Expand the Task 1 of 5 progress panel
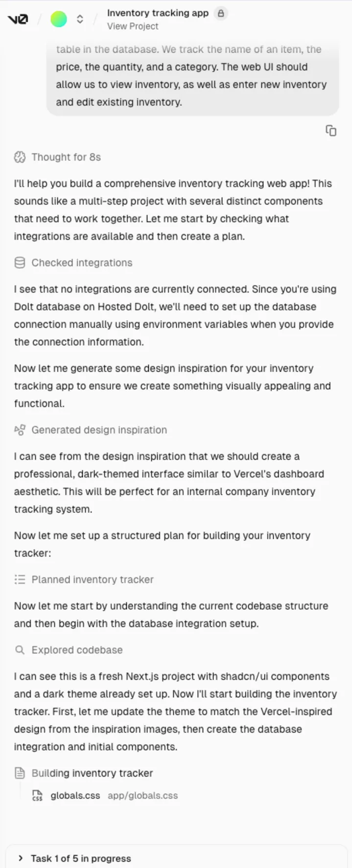 21,858
